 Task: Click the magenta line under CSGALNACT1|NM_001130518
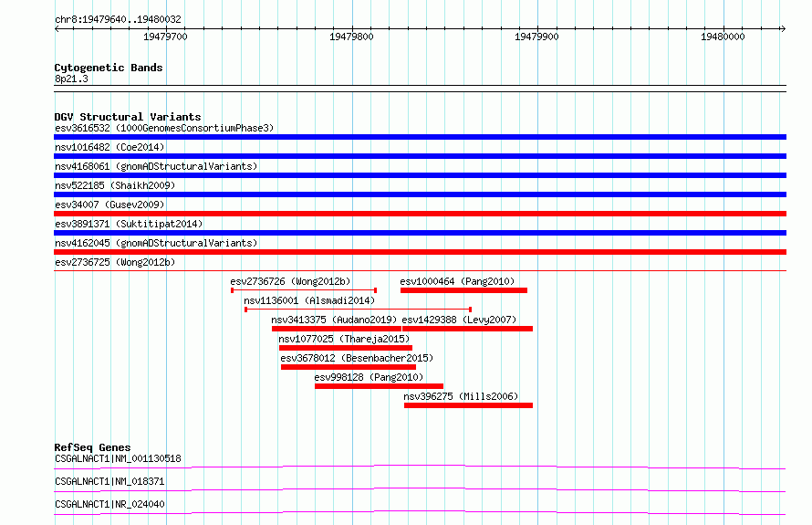(x=420, y=467)
